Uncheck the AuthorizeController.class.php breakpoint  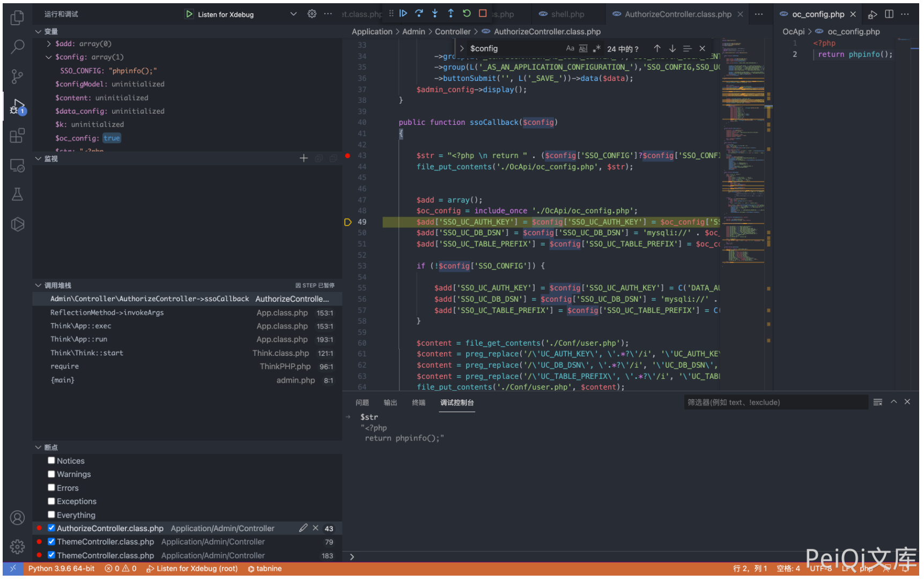(x=51, y=528)
